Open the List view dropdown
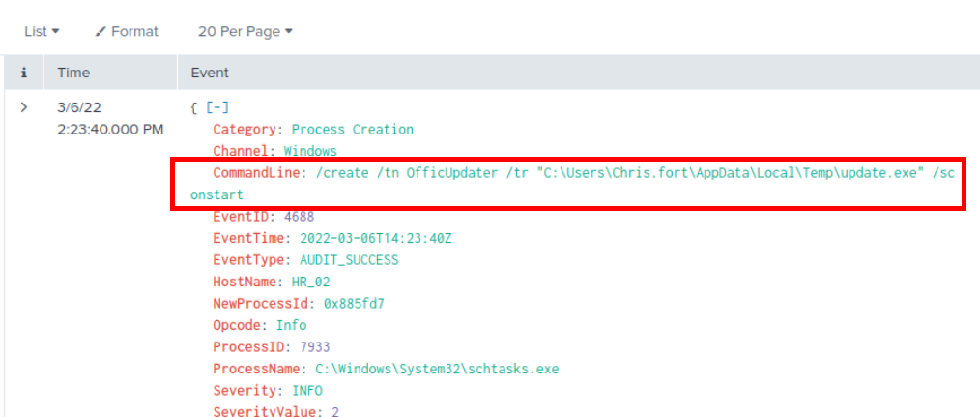 point(42,31)
